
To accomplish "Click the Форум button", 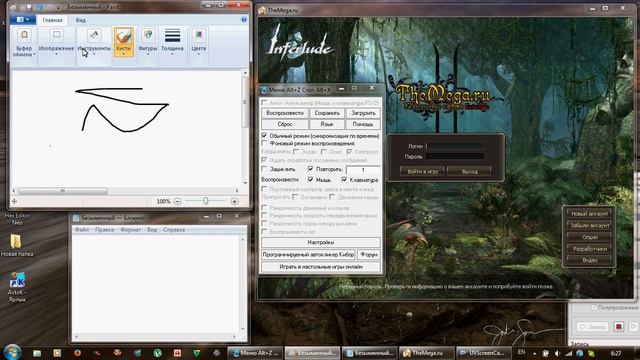I will (x=369, y=254).
